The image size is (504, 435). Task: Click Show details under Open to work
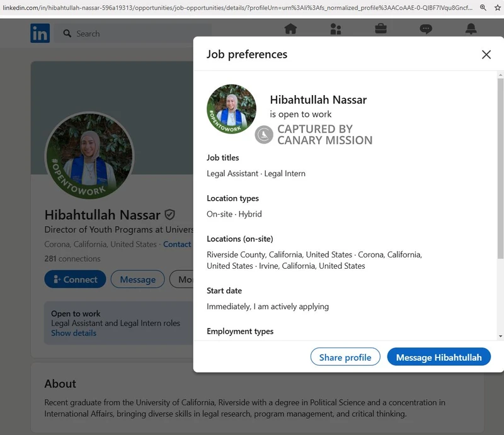click(x=74, y=333)
